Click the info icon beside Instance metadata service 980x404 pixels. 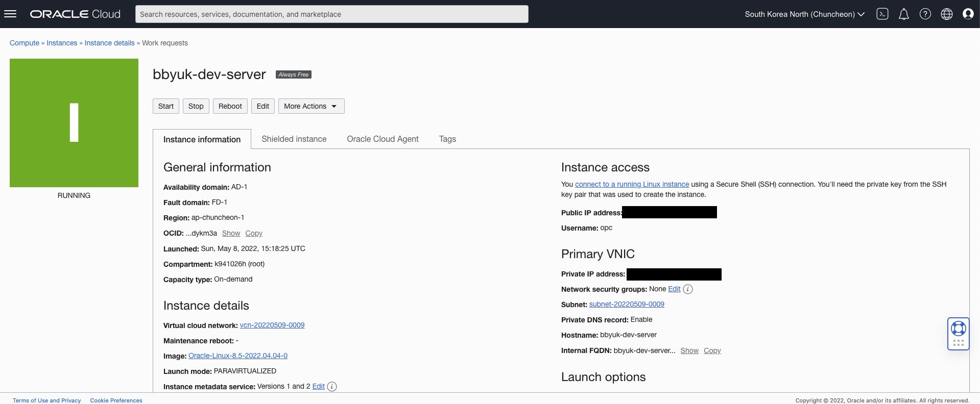click(332, 387)
